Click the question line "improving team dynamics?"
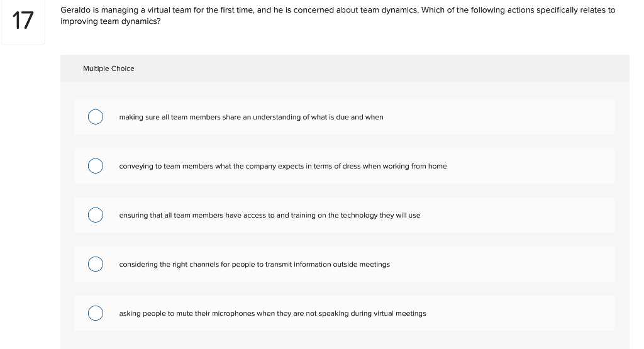 [110, 21]
